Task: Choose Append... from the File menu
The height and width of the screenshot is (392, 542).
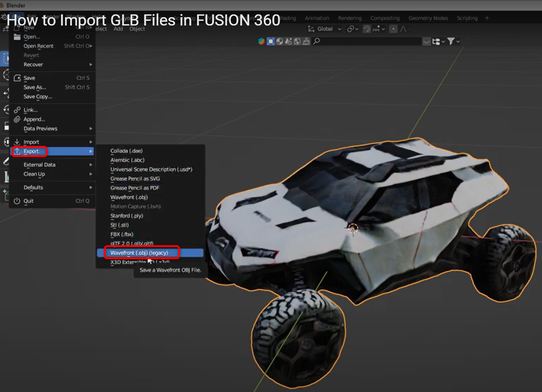Action: 52,119
